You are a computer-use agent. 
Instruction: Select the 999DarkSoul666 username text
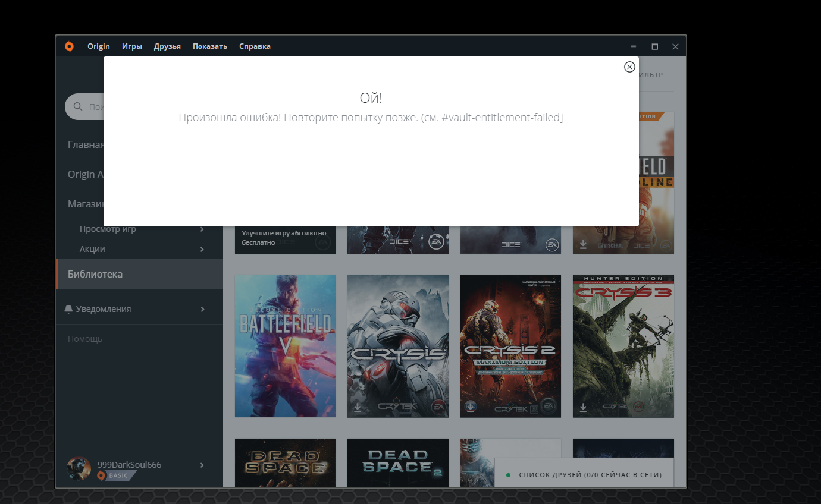129,465
